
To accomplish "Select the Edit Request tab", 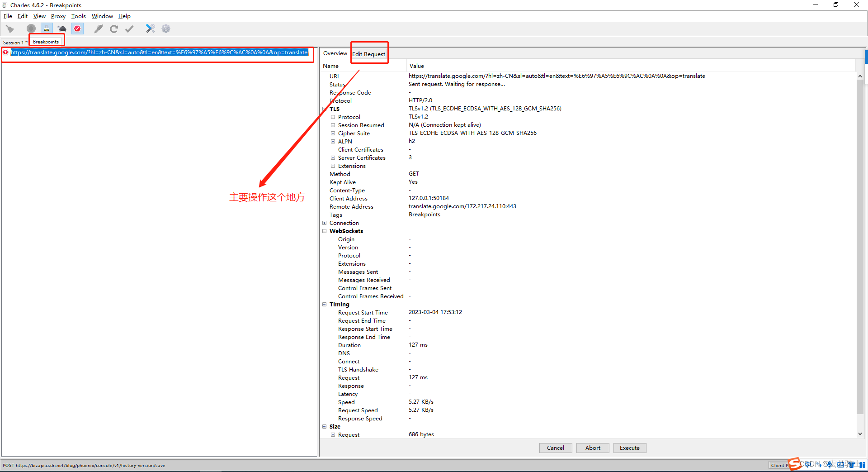I will tap(369, 54).
